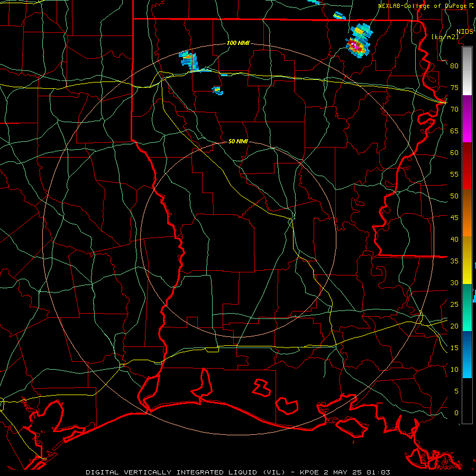
Task: Select the 10 value on the VIL scale
Action: pos(454,370)
